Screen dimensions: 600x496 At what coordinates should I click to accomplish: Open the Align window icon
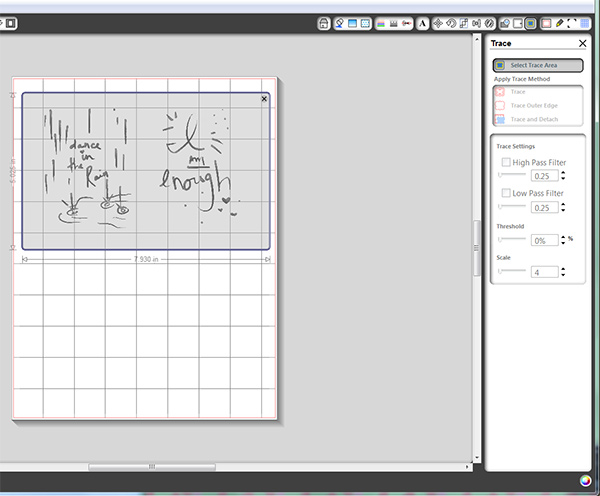476,24
